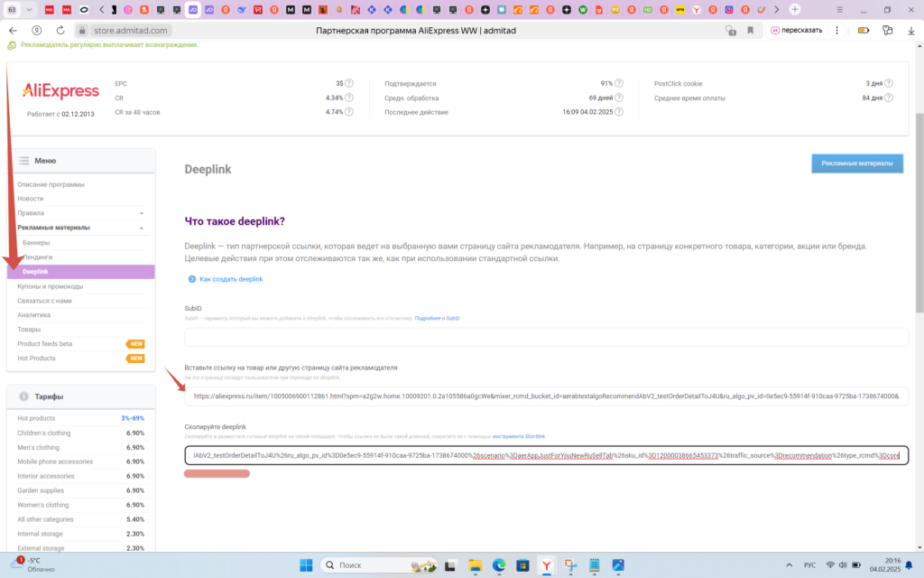This screenshot has width=924, height=578.
Task: Click the generated deeplink output field
Action: pos(546,455)
